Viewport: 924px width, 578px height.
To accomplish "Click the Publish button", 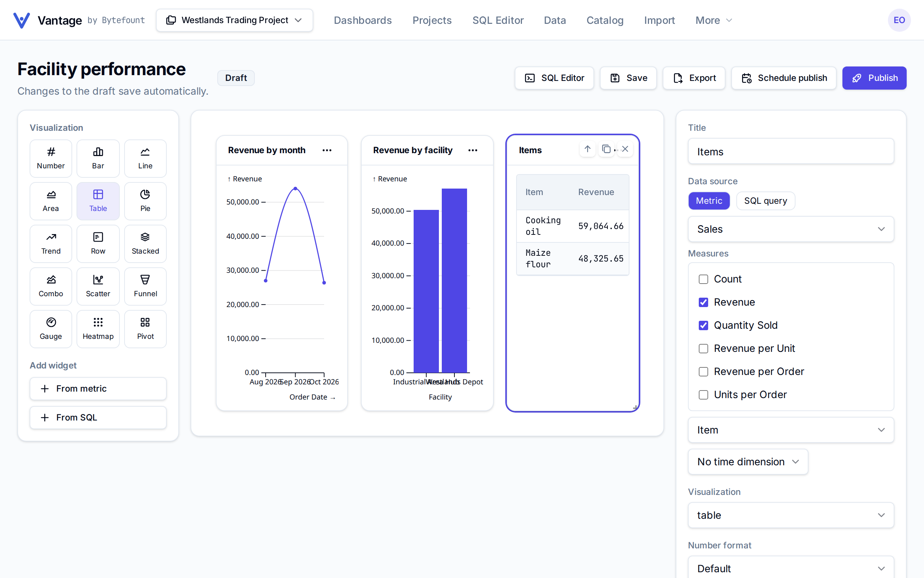I will click(874, 78).
